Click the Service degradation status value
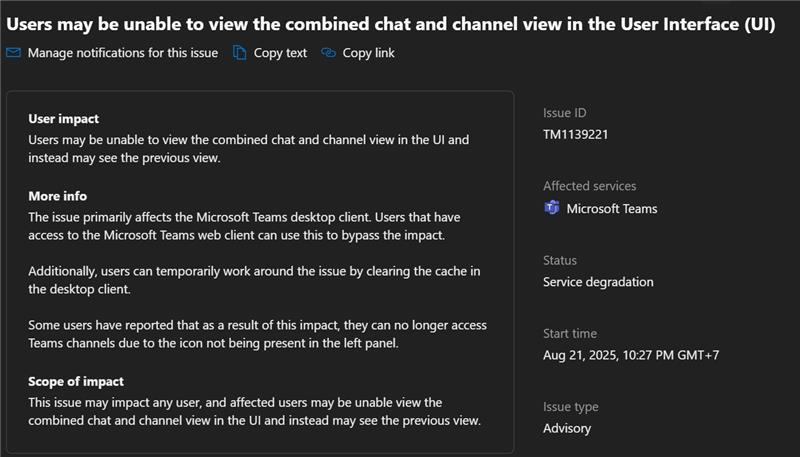Screen dimensions: 800x457 598,282
